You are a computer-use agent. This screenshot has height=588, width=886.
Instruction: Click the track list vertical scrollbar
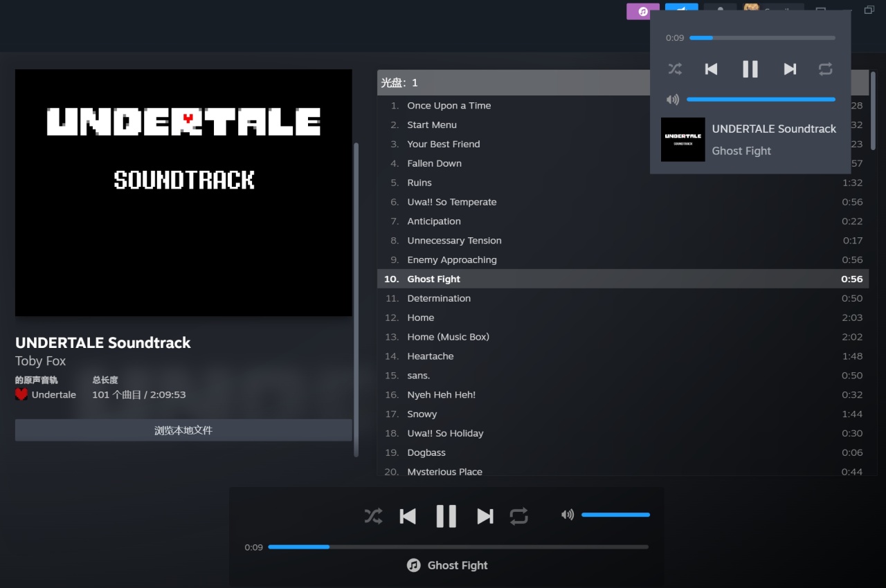click(x=873, y=109)
